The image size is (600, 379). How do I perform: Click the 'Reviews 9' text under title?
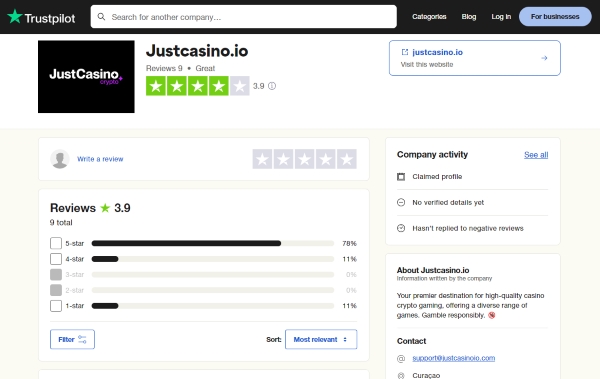[x=164, y=68]
